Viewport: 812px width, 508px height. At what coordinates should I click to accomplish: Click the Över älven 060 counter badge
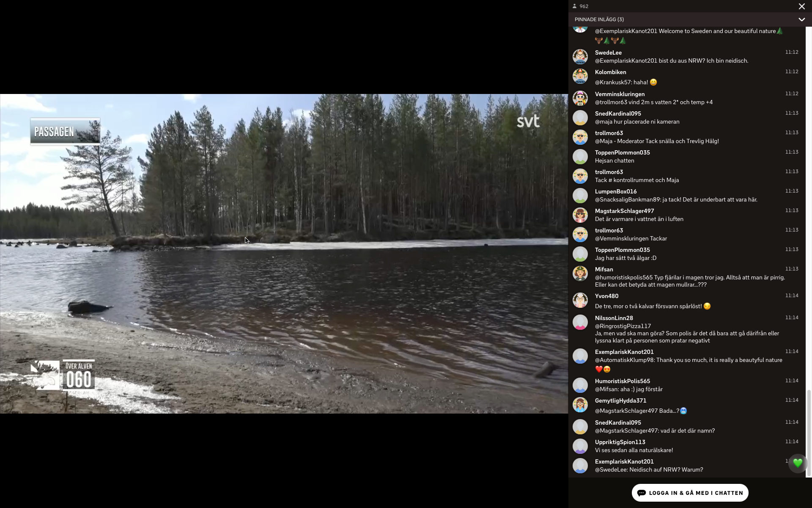pos(79,375)
